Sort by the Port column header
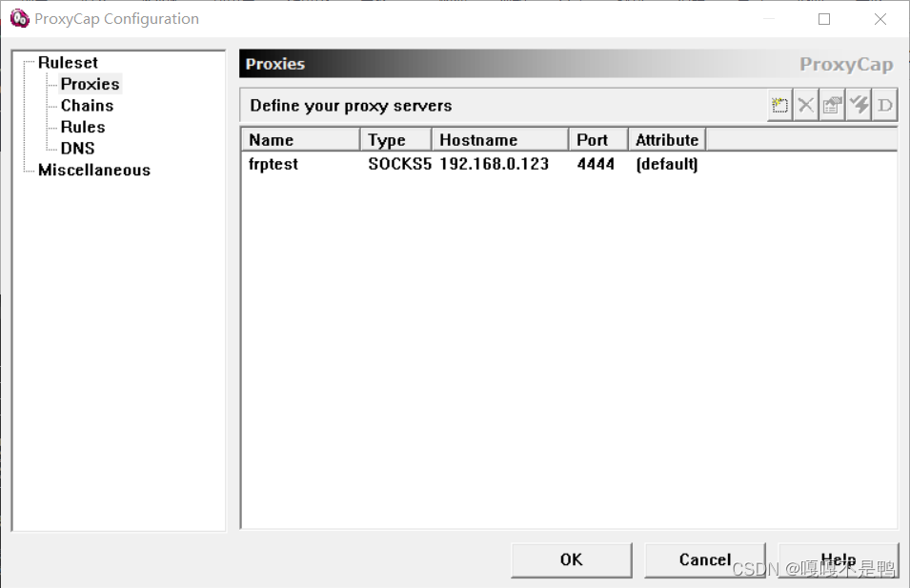This screenshot has height=588, width=910. (598, 140)
